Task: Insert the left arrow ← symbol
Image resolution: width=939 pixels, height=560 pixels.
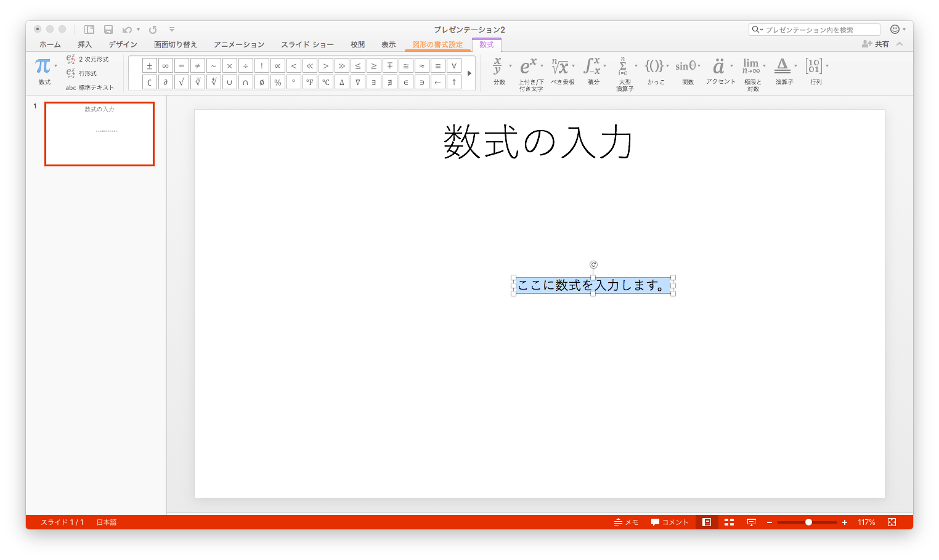Action: pos(437,82)
